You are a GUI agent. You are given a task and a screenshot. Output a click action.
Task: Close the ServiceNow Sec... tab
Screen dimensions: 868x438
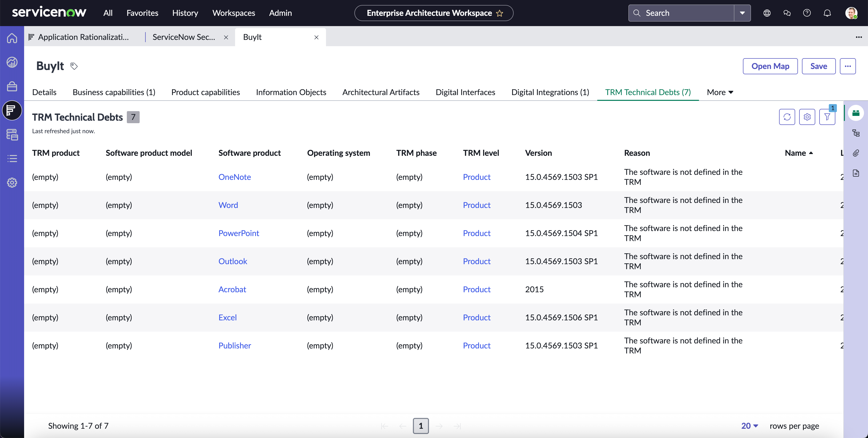[x=226, y=37]
